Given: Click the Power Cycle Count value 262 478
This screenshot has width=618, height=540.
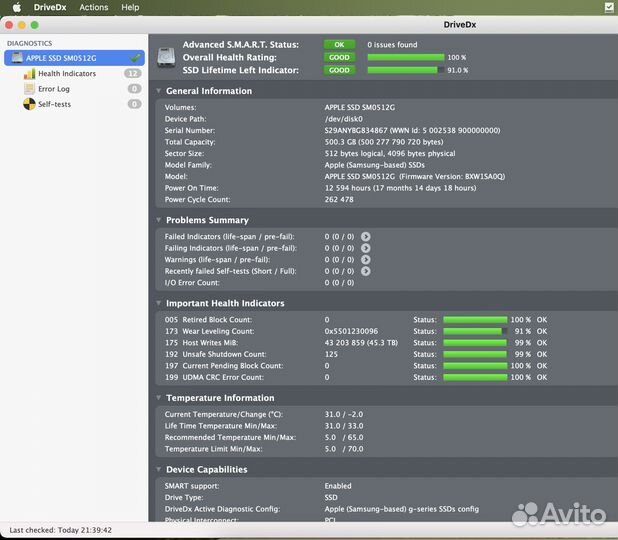Looking at the screenshot, I should click(339, 199).
